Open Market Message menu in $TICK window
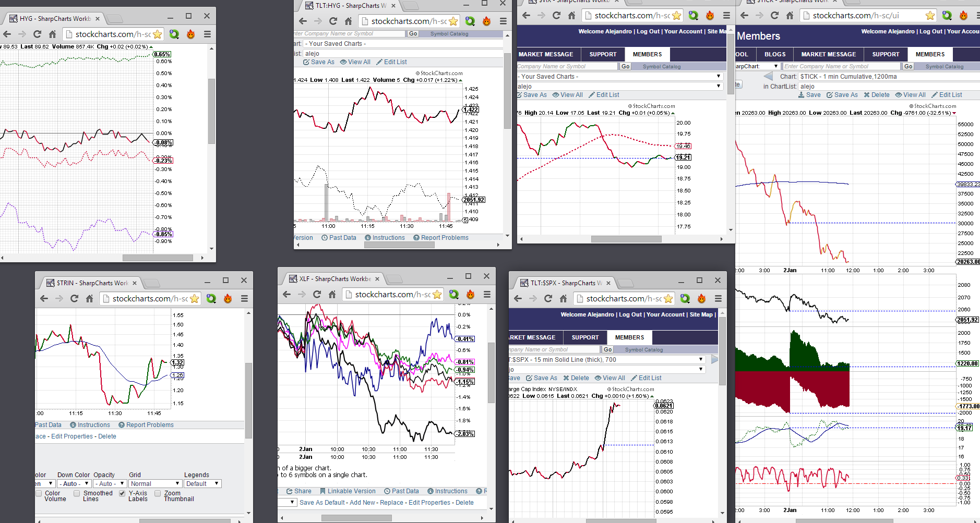This screenshot has width=980, height=523. pyautogui.click(x=829, y=54)
